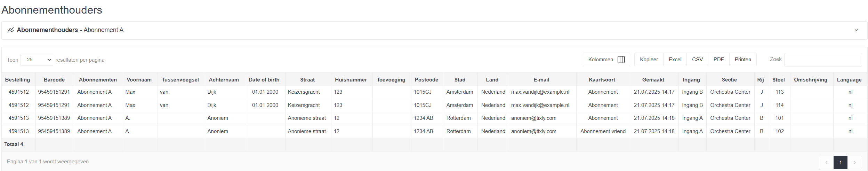
Task: Expand the Abonnementhouders panel chevron
Action: click(856, 30)
